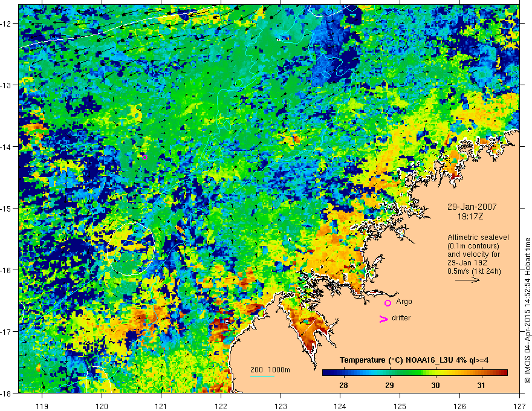The height and width of the screenshot is (411, 532).
Task: Click the magenta Argo legend circle
Action: 388,303
